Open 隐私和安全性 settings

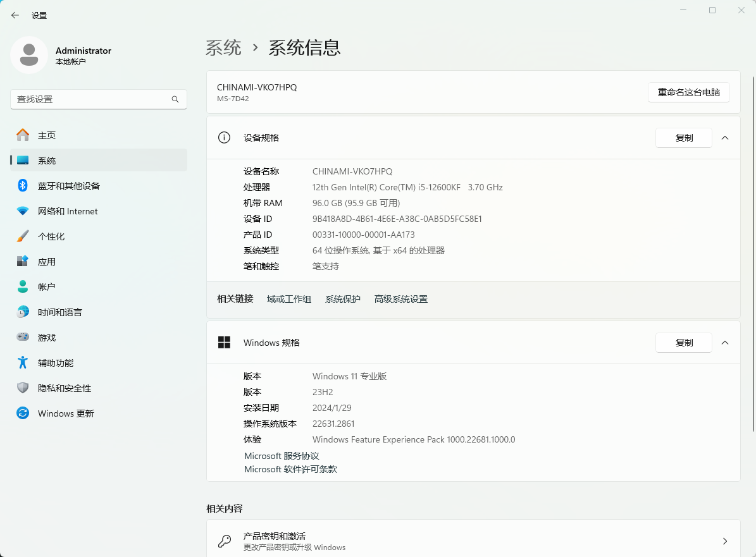coord(99,388)
